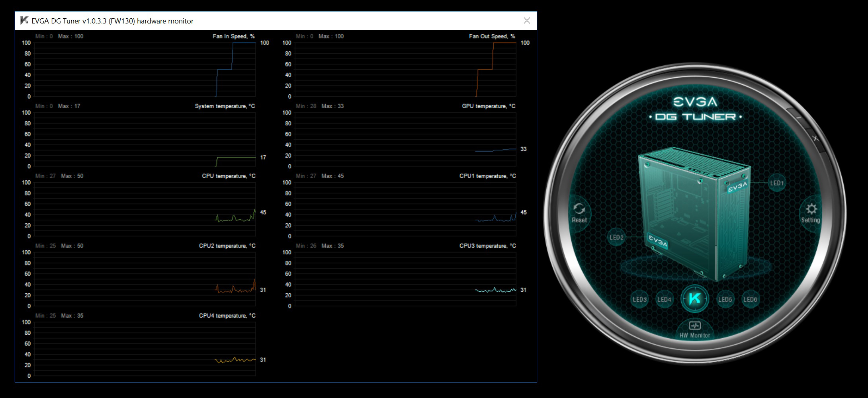The width and height of the screenshot is (868, 398).
Task: Click 'Min : 27 Max : 50' text
Action: [x=59, y=176]
